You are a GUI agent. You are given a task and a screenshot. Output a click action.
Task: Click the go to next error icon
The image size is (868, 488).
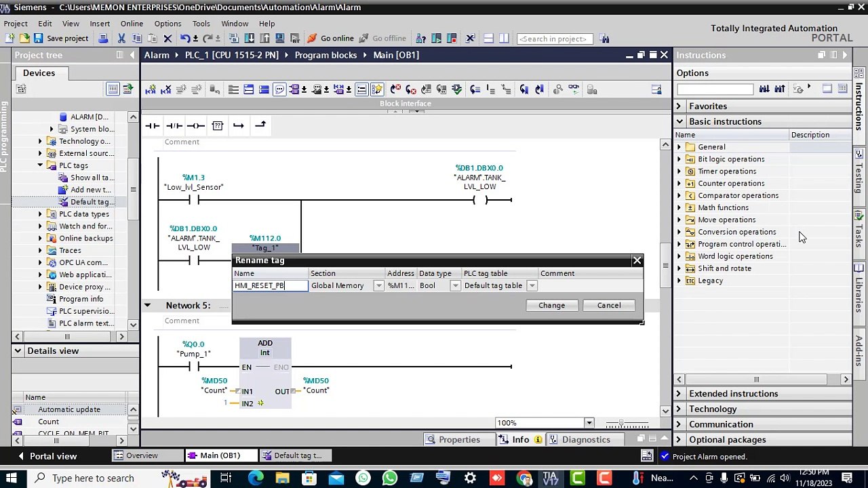411,89
